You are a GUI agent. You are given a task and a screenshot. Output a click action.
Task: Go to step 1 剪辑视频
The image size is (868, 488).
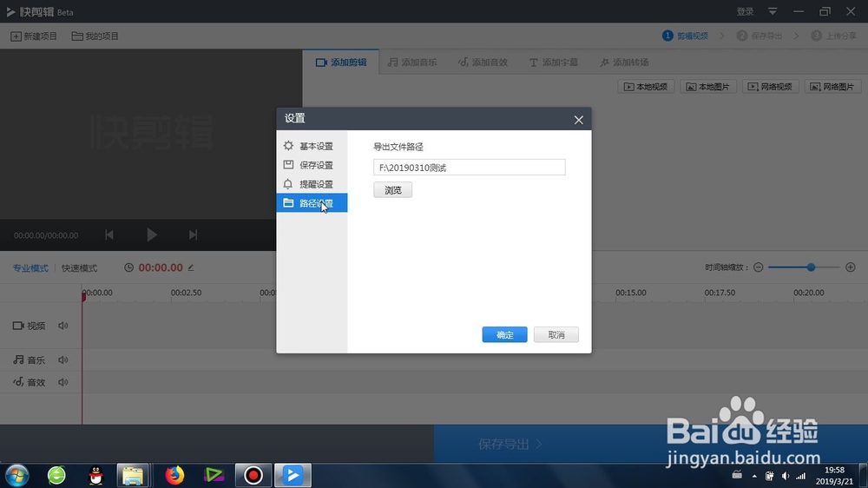point(686,36)
